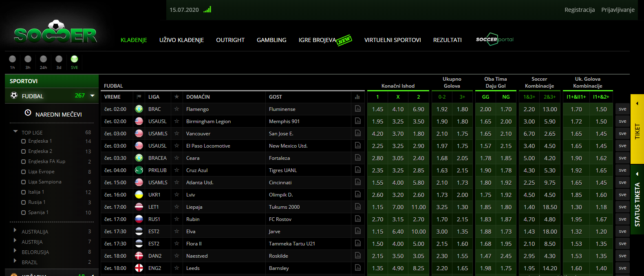Expand the BELORUSIJA country group
The height and width of the screenshot is (276, 644).
[x=15, y=251]
